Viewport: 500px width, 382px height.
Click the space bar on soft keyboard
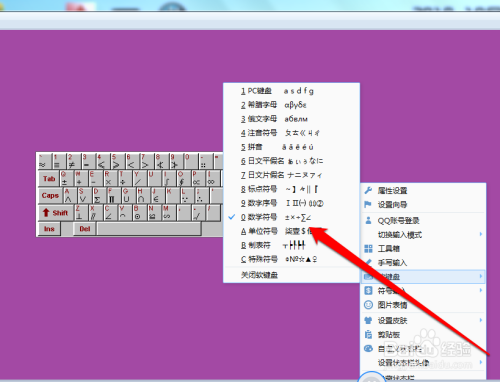point(149,229)
